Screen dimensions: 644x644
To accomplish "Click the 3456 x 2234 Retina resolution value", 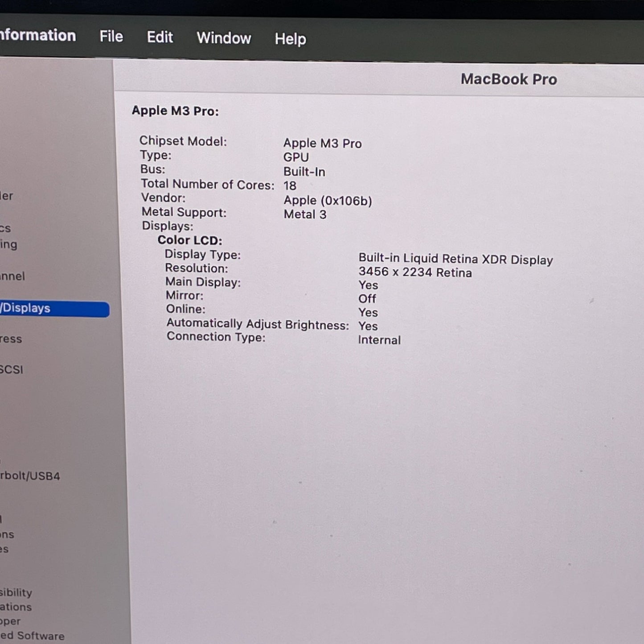I will (x=415, y=272).
